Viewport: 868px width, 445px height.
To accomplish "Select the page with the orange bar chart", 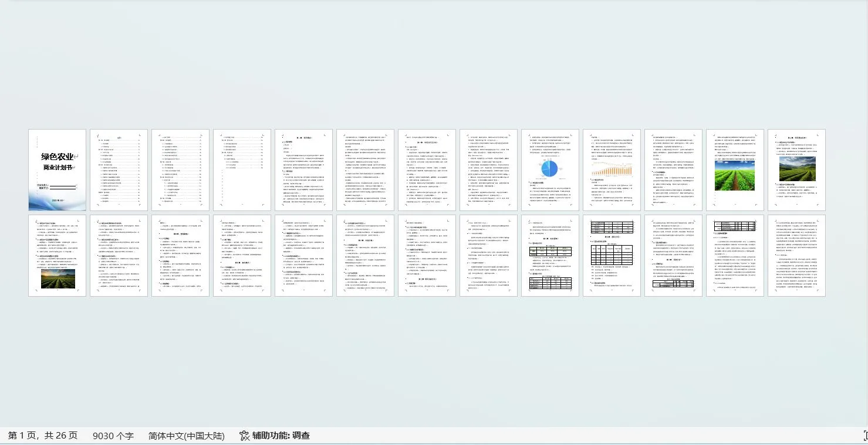I will click(x=612, y=170).
